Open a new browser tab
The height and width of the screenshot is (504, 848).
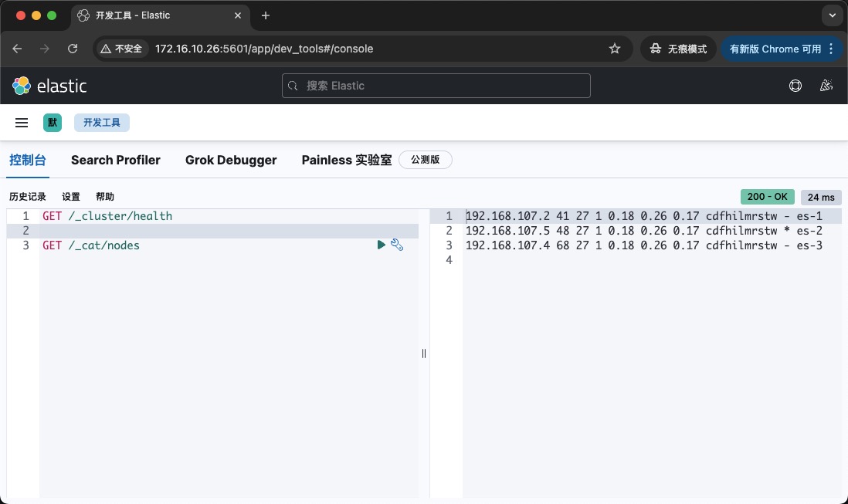click(x=266, y=15)
